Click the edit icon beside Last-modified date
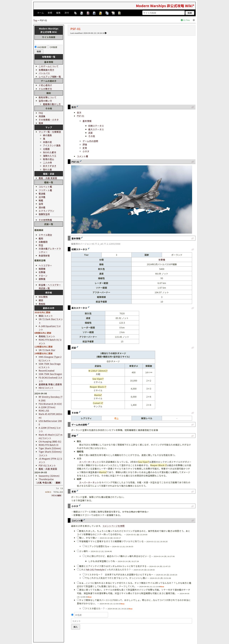The height and width of the screenshot is (644, 229). [106, 33]
